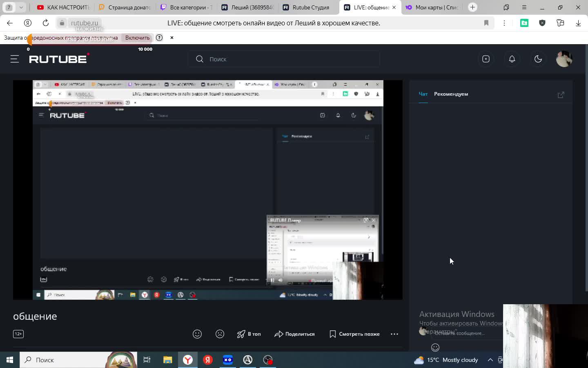Viewport: 588px width, 368px height.
Task: Open a new browser tab
Action: [472, 7]
